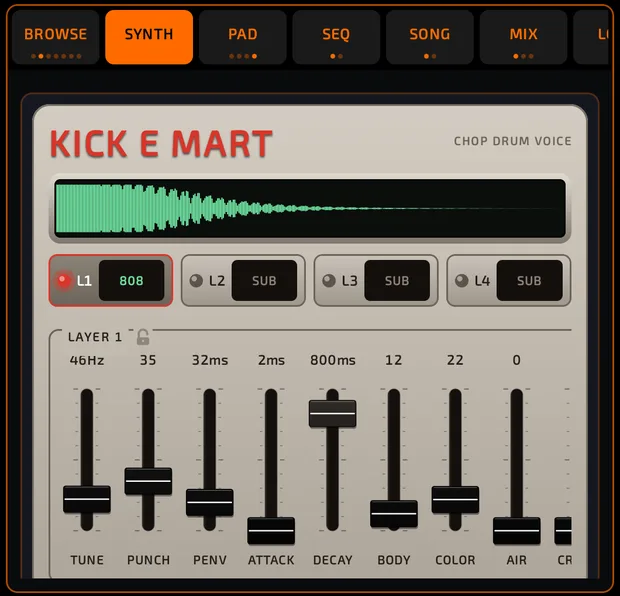Image resolution: width=620 pixels, height=596 pixels.
Task: Click the TUNE slider handle
Action: coord(87,499)
